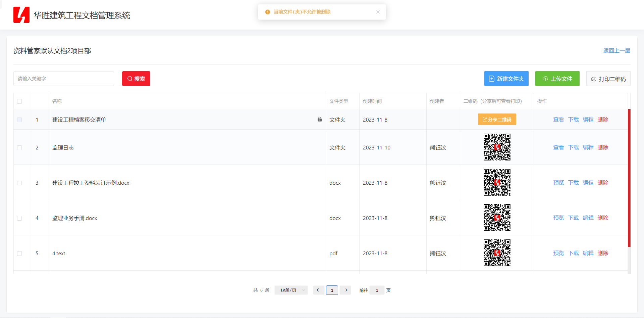Viewport: 644px width, 318px height.
Task: Click 删除 for 监理业务手册.docx
Action: pos(603,218)
